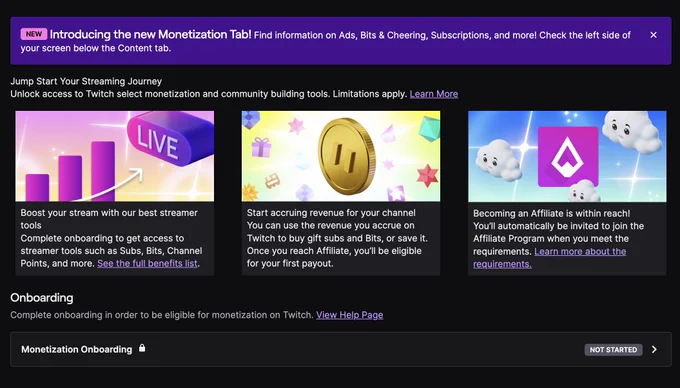
Task: Click the gold coin graphic
Action: (x=347, y=157)
